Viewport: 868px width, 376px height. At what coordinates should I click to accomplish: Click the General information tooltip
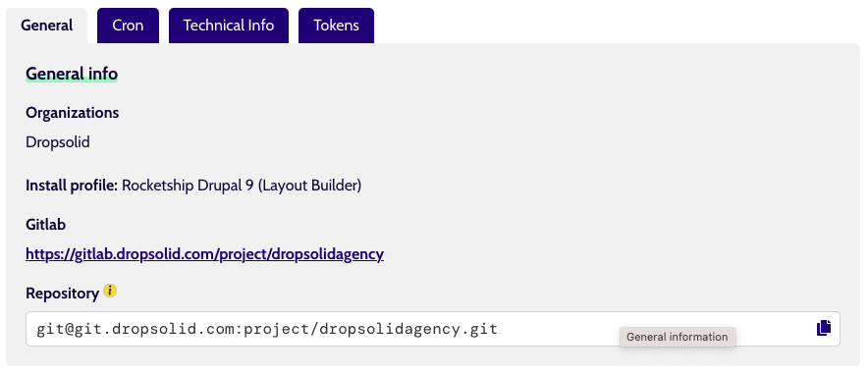[678, 337]
